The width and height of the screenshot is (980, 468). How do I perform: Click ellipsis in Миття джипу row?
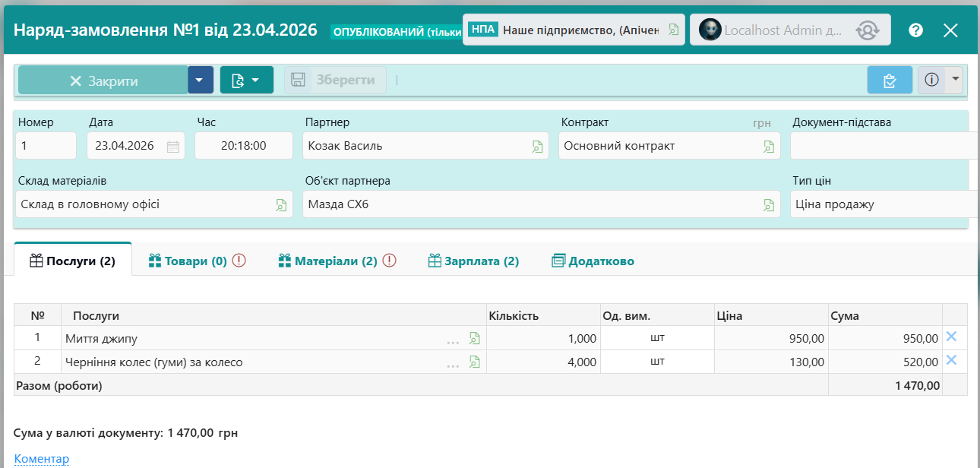[454, 342]
